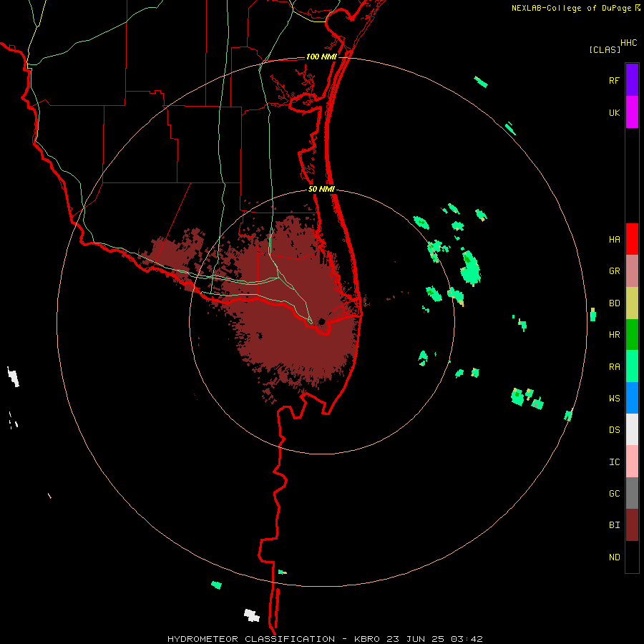Click the IC pink legend swatch
Image resolution: width=644 pixels, height=644 pixels.
632,462
